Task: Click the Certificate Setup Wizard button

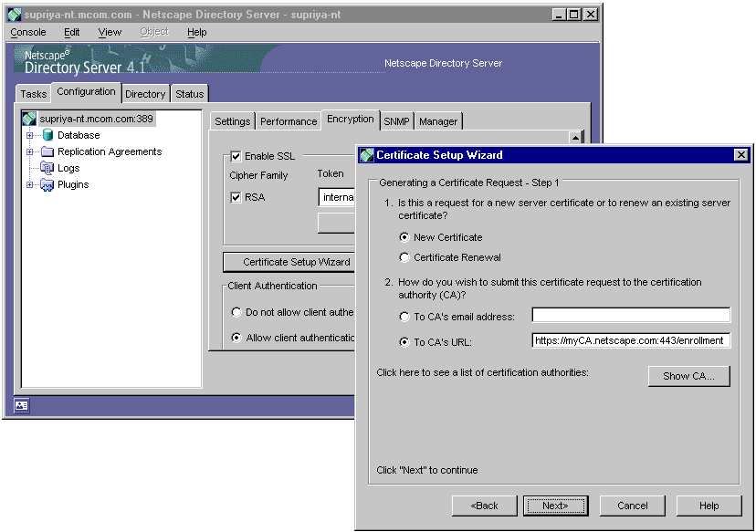Action: tap(289, 262)
